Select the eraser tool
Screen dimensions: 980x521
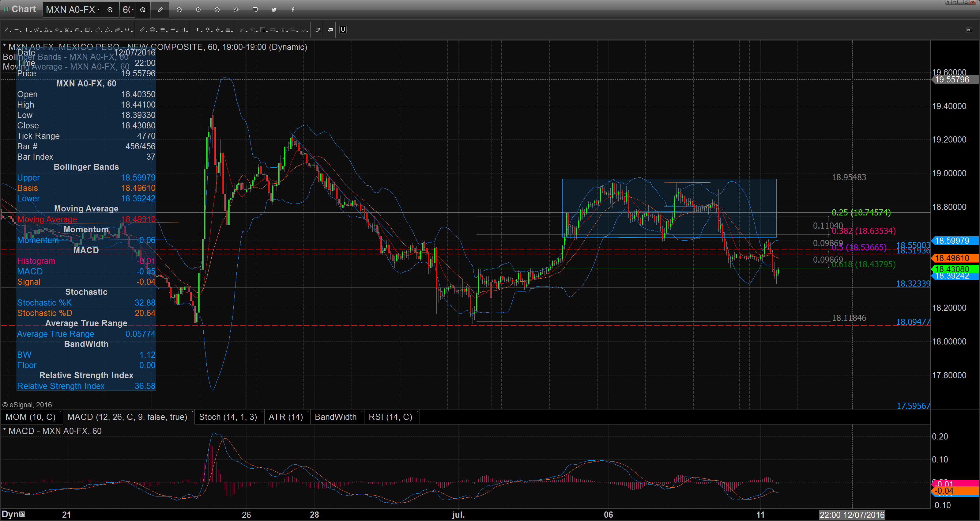[318, 30]
